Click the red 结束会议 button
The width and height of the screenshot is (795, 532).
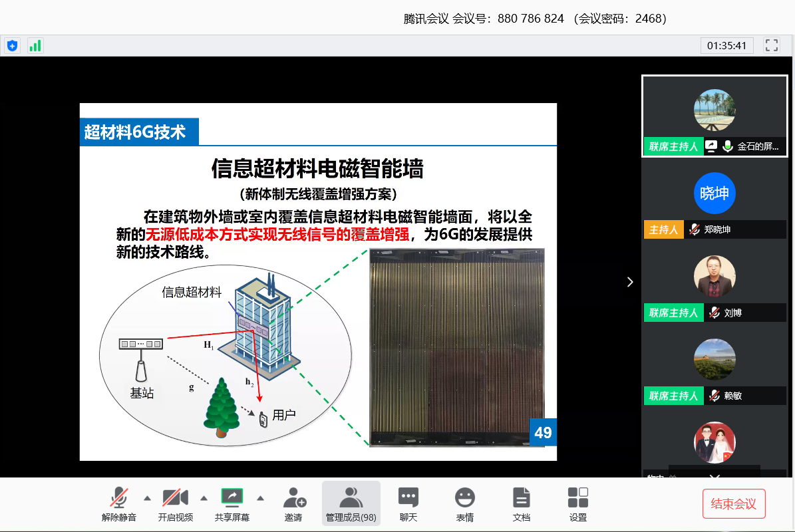[734, 504]
